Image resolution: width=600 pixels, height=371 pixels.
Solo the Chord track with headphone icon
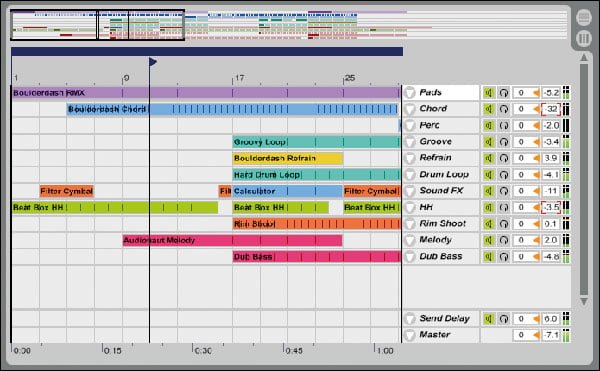tap(504, 109)
